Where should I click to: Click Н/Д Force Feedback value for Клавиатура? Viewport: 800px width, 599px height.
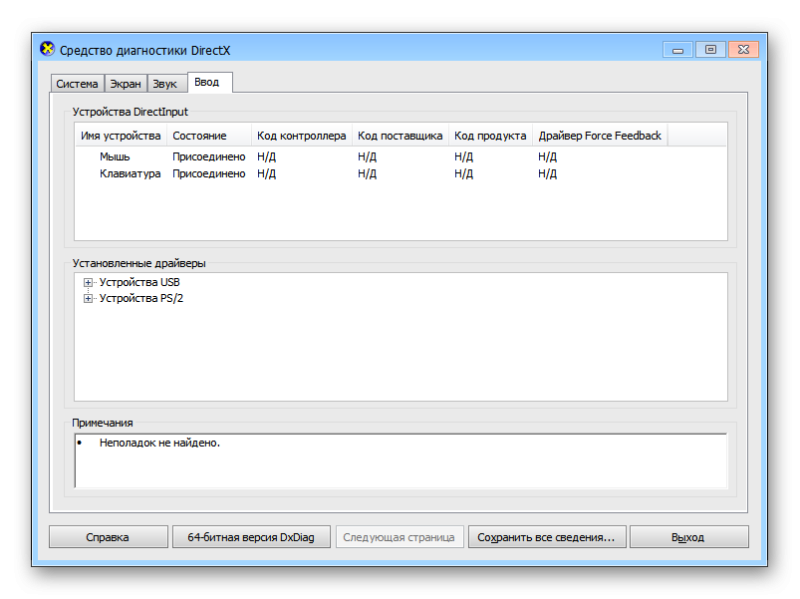[547, 174]
